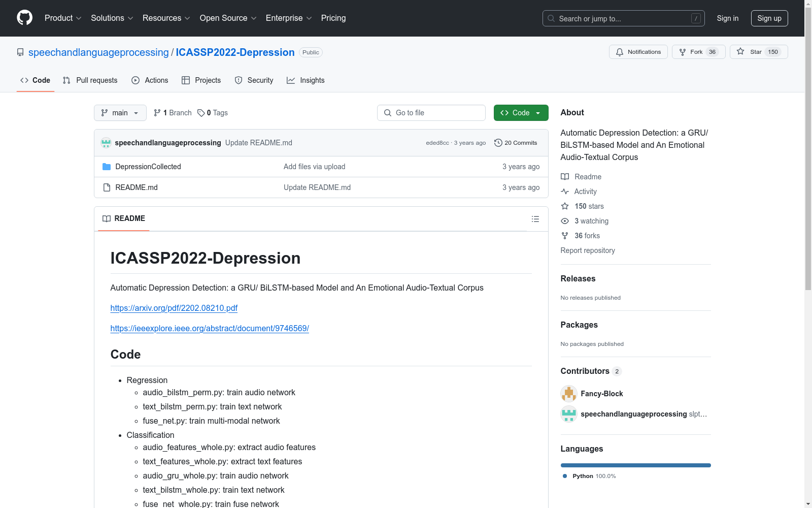Click the star icon next to 150 stars

565,206
